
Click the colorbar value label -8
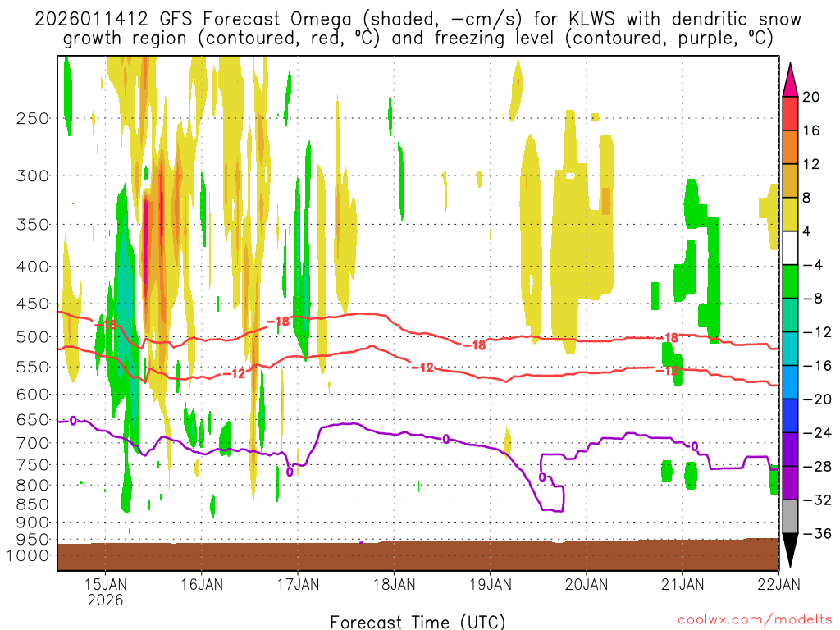coord(812,299)
